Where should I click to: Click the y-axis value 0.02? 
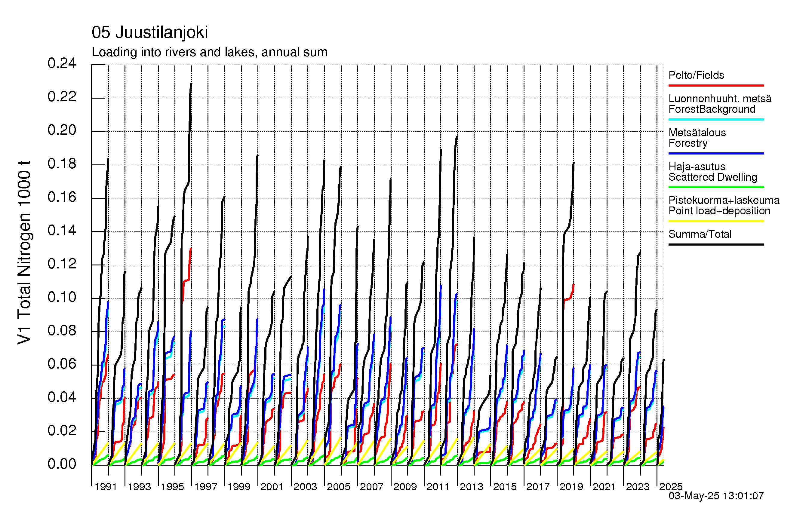click(x=62, y=431)
